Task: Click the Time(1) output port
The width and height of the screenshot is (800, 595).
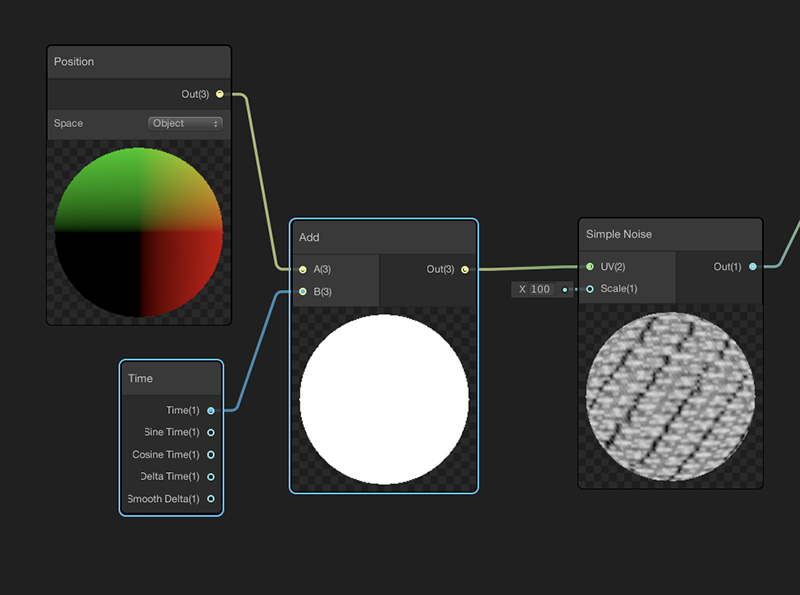Action: click(x=210, y=409)
